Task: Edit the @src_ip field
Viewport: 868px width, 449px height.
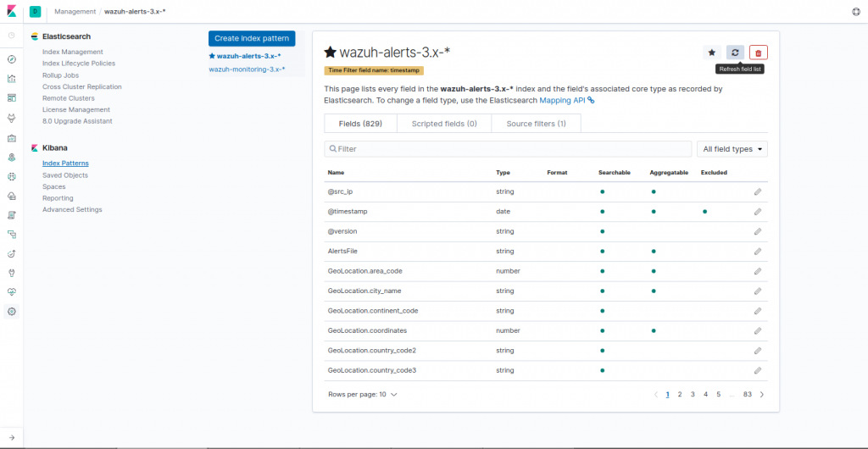Action: (x=758, y=191)
